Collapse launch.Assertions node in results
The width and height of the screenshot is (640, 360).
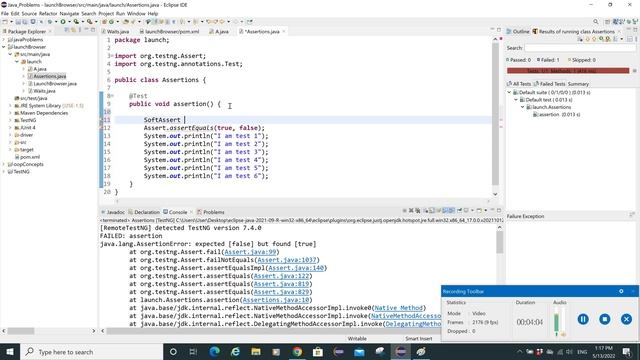pyautogui.click(x=522, y=107)
